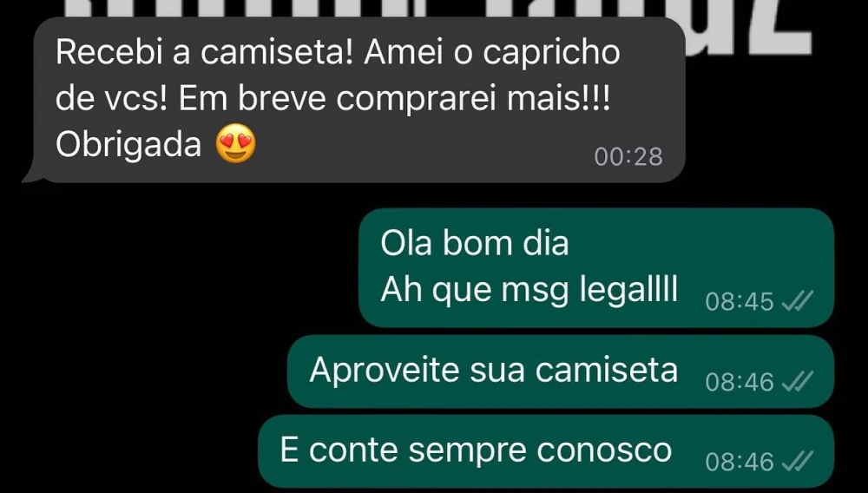Select the Aproveite sua camiseta message
This screenshot has height=493, width=868.
pyautogui.click(x=560, y=371)
